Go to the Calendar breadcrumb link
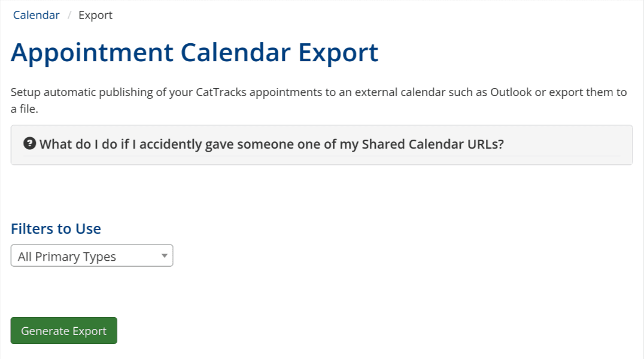 pos(37,15)
